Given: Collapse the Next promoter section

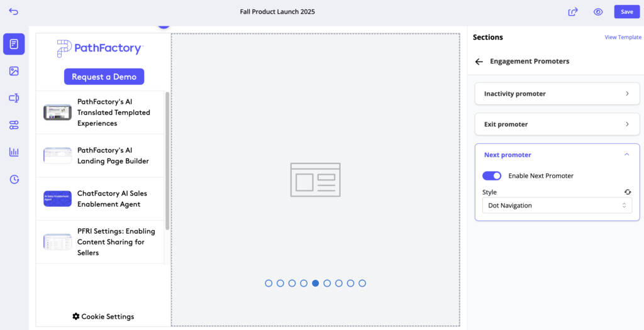Looking at the screenshot, I should pos(626,155).
